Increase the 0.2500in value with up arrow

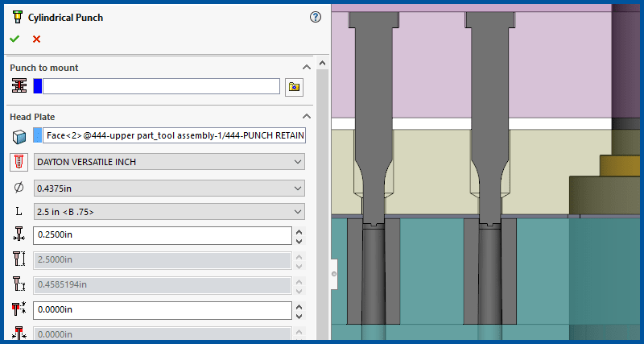pyautogui.click(x=299, y=231)
